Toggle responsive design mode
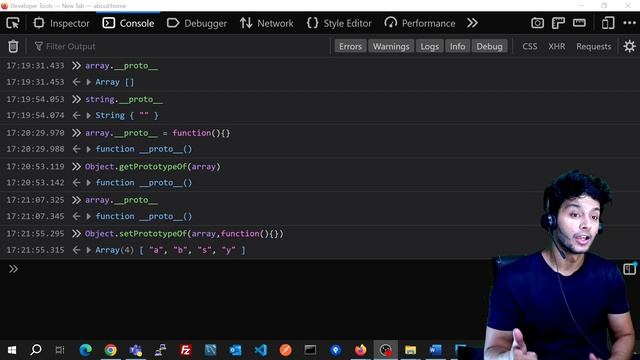Image resolution: width=640 pixels, height=360 pixels. pos(608,23)
